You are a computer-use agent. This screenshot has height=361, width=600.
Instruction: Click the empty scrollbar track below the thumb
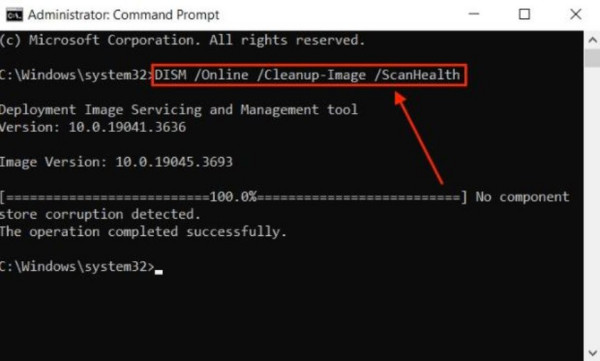point(592,207)
